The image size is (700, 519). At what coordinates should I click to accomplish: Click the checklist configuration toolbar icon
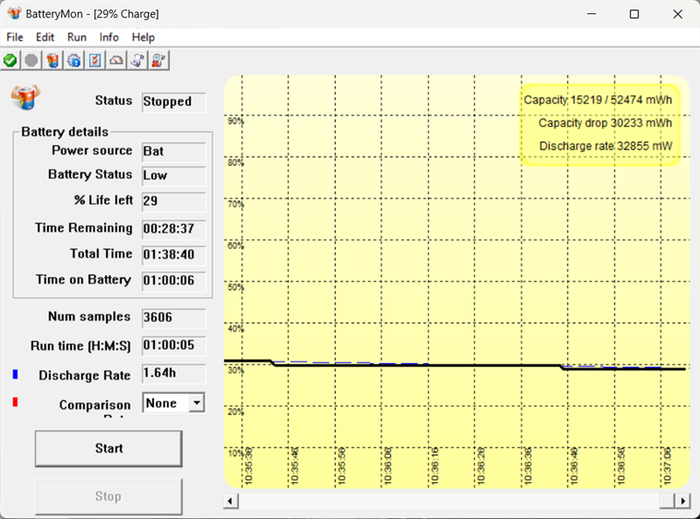point(95,60)
